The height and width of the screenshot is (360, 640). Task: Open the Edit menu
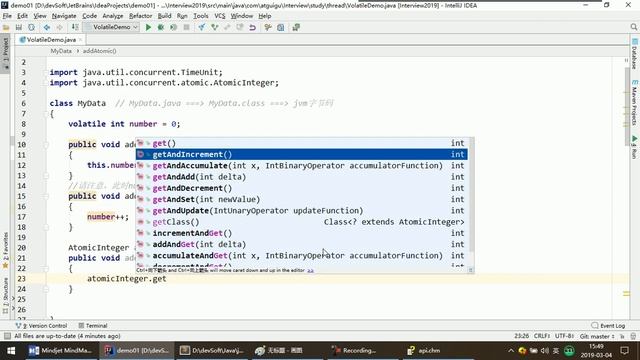pos(22,16)
